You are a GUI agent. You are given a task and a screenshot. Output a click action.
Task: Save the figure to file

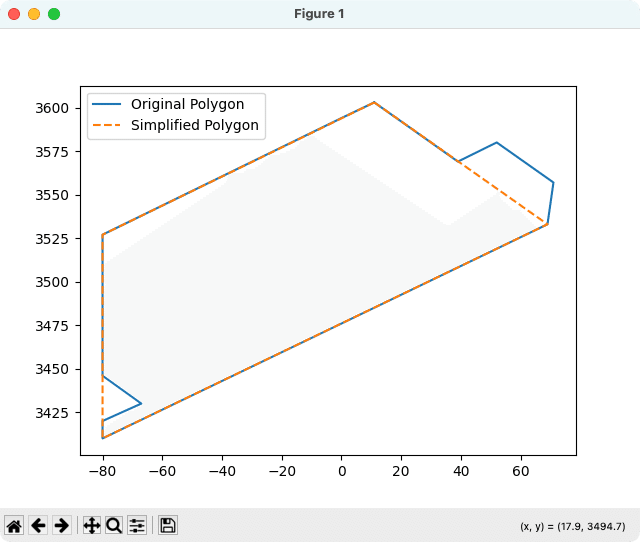tap(168, 525)
